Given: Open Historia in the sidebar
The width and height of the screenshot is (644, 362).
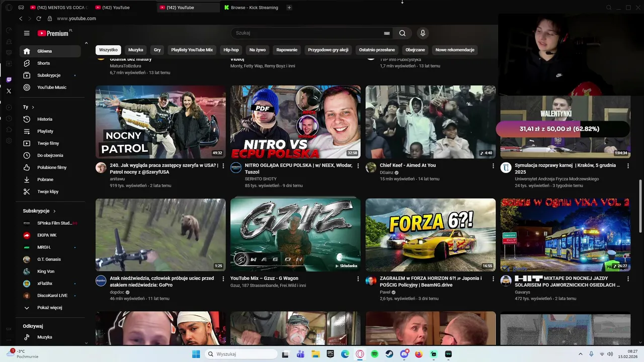Looking at the screenshot, I should [x=50, y=119].
